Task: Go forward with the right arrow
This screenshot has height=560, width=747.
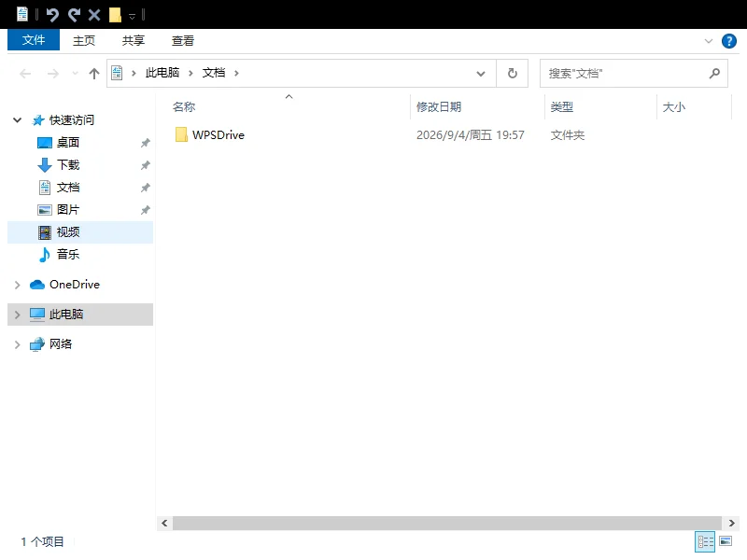Action: 53,74
